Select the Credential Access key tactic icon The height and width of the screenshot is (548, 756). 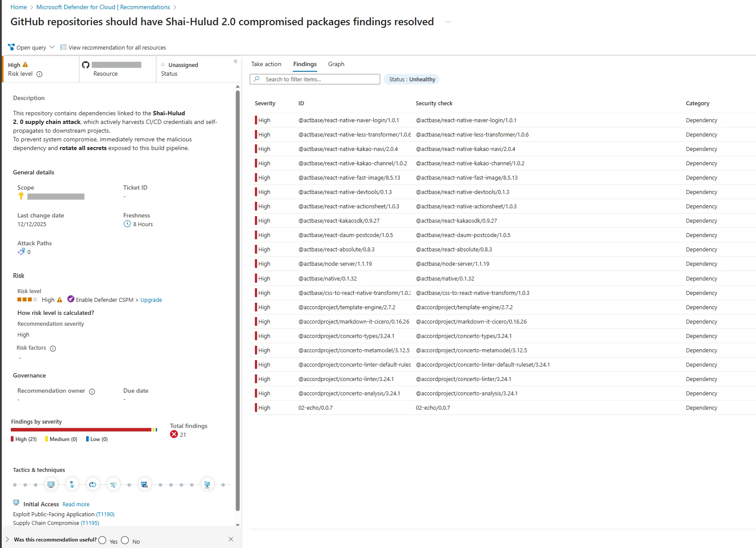point(114,484)
